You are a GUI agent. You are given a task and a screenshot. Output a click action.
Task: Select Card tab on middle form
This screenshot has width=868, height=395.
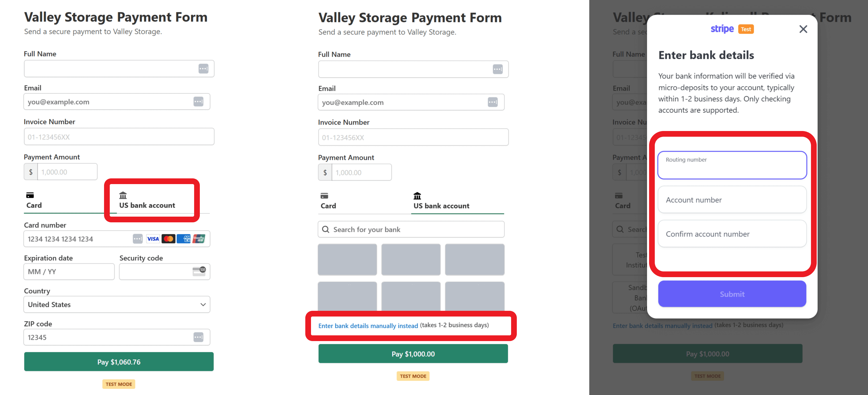(x=328, y=201)
